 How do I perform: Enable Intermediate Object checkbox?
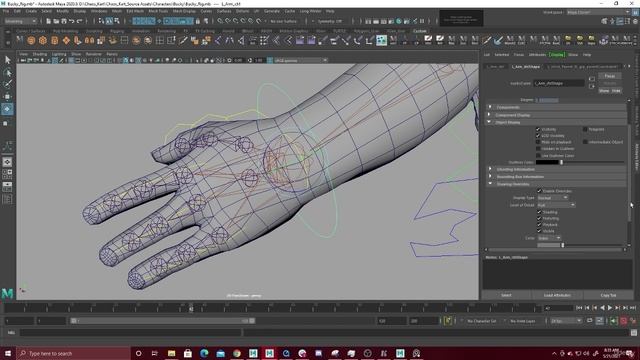(585, 142)
